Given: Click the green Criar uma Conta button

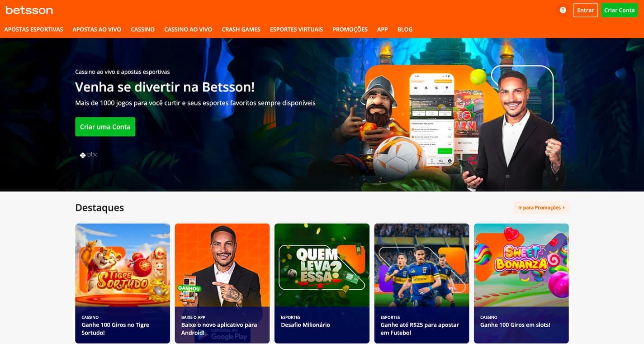Looking at the screenshot, I should pyautogui.click(x=105, y=127).
